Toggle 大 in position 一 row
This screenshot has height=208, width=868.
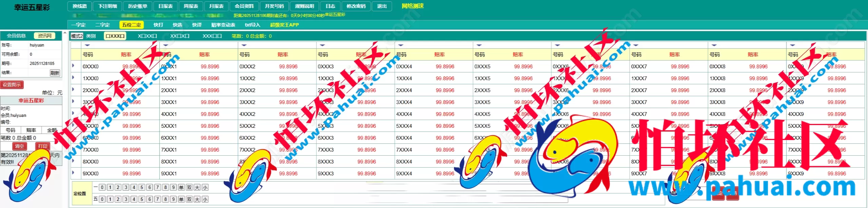click(197, 187)
